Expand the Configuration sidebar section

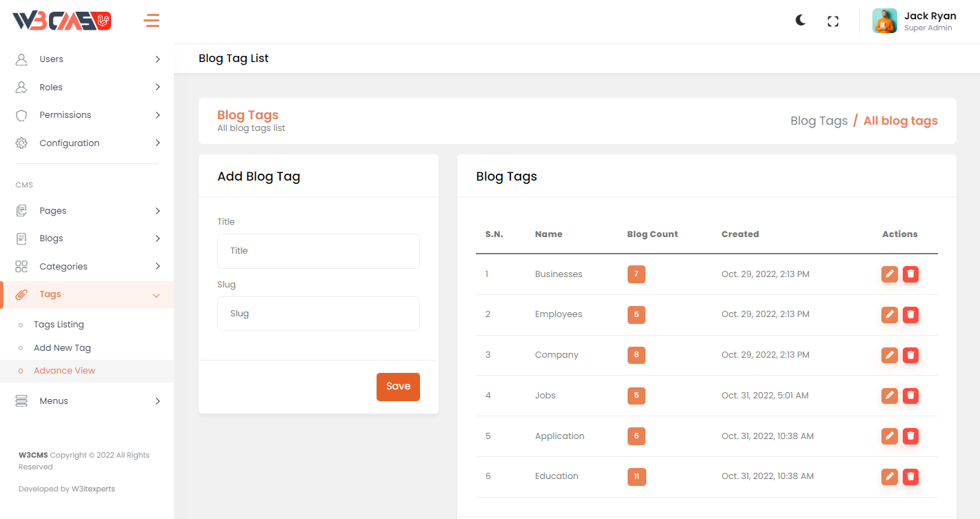[x=87, y=143]
